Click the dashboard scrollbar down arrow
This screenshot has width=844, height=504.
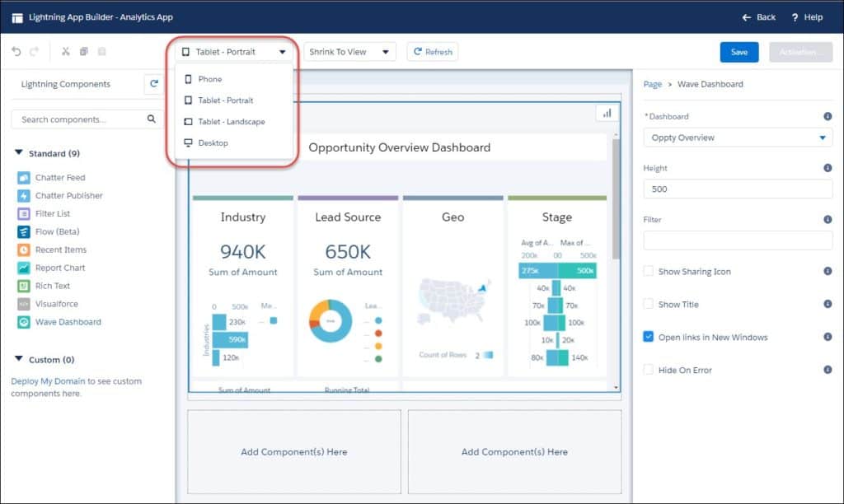point(616,387)
